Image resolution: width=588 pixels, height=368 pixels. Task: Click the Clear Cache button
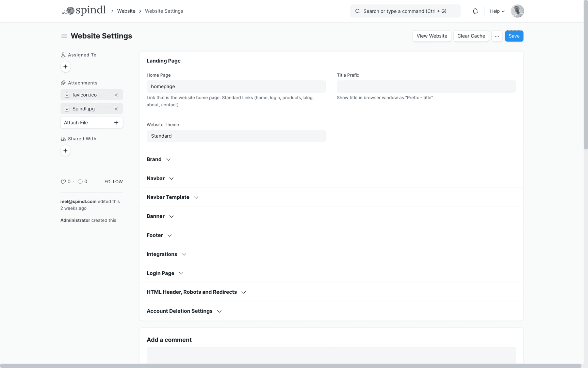471,36
